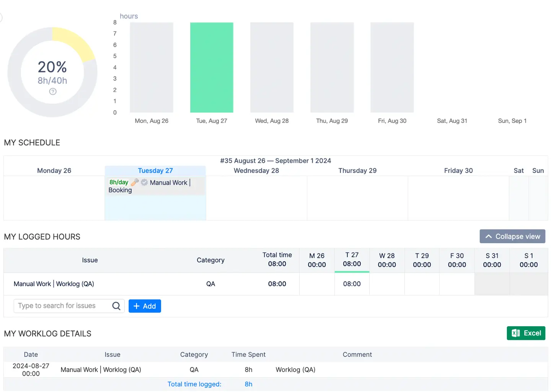Click the magnifier icon in issue search
This screenshot has height=392, width=551.
[116, 306]
